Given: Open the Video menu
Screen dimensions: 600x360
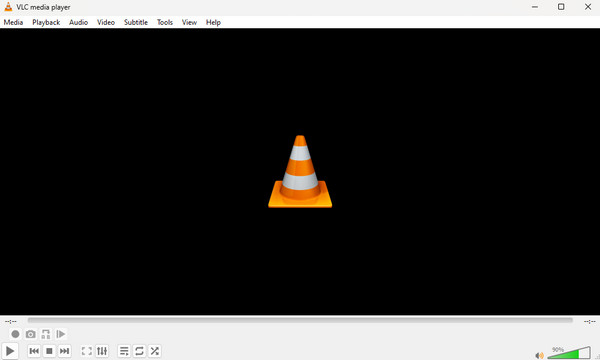Looking at the screenshot, I should pos(106,22).
